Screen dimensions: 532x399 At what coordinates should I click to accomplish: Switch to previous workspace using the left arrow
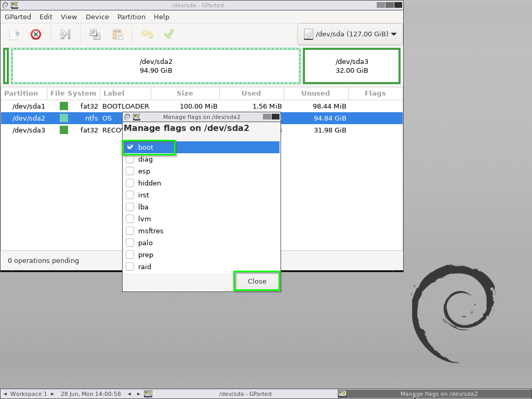tap(5, 394)
